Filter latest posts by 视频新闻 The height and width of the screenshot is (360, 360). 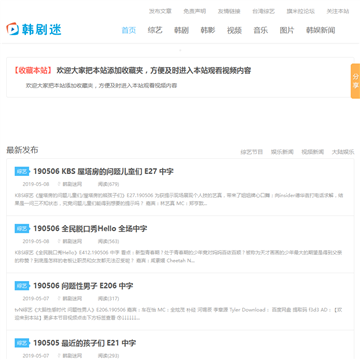pos(313,152)
